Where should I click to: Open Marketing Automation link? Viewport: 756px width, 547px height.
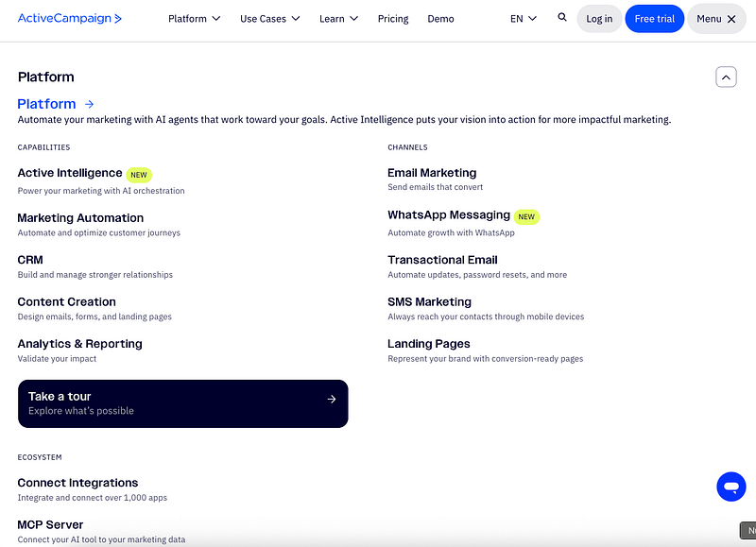[80, 218]
